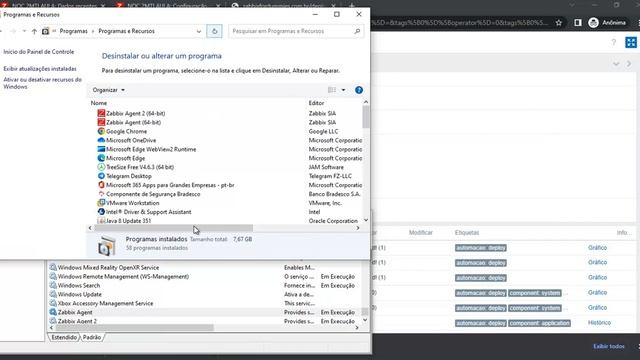Select the TreeSize Free V4.6.3 icon

click(101, 167)
